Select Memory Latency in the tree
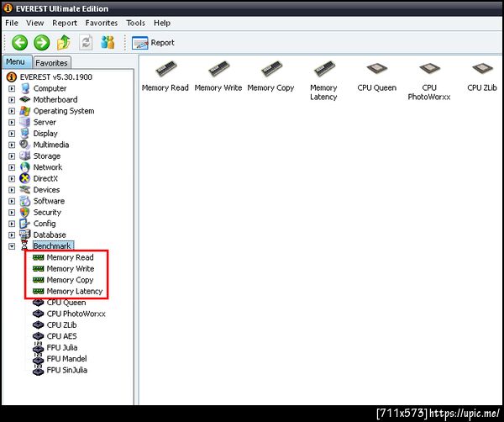504x422 pixels. coord(75,291)
